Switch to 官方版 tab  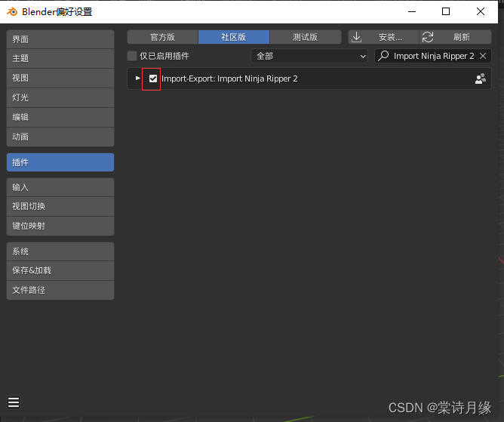[163, 37]
